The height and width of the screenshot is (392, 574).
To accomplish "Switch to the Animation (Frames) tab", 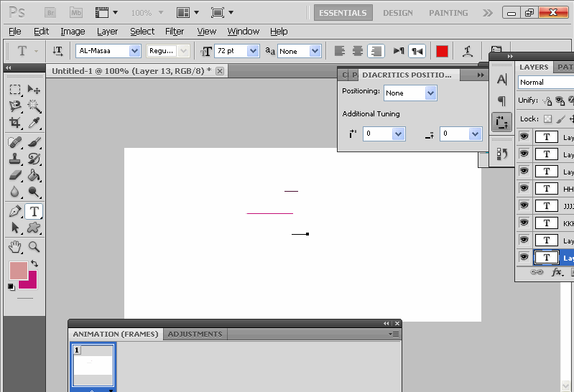I will click(116, 334).
